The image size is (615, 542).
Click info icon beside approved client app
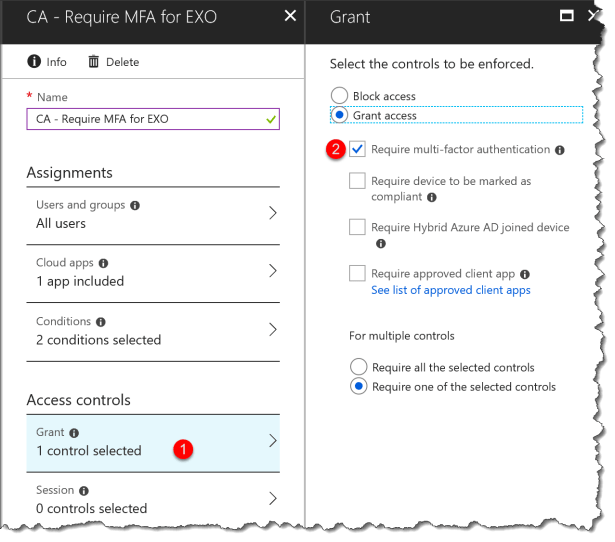525,274
